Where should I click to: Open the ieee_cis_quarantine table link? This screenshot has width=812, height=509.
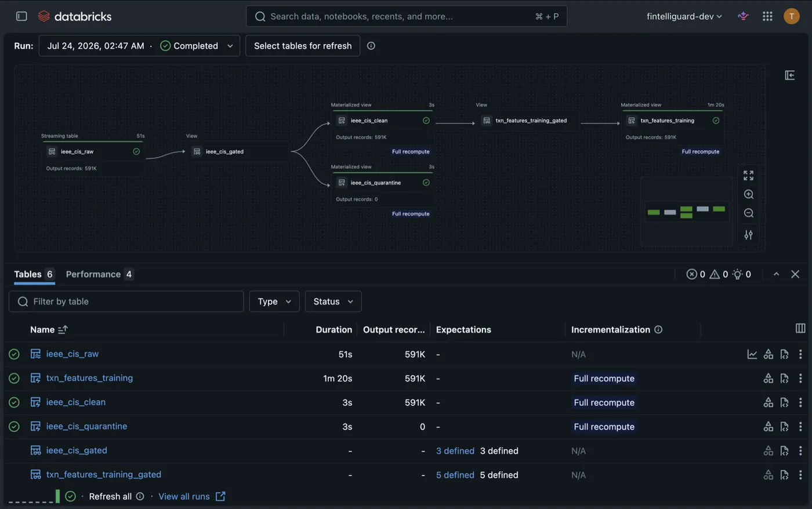coord(86,426)
